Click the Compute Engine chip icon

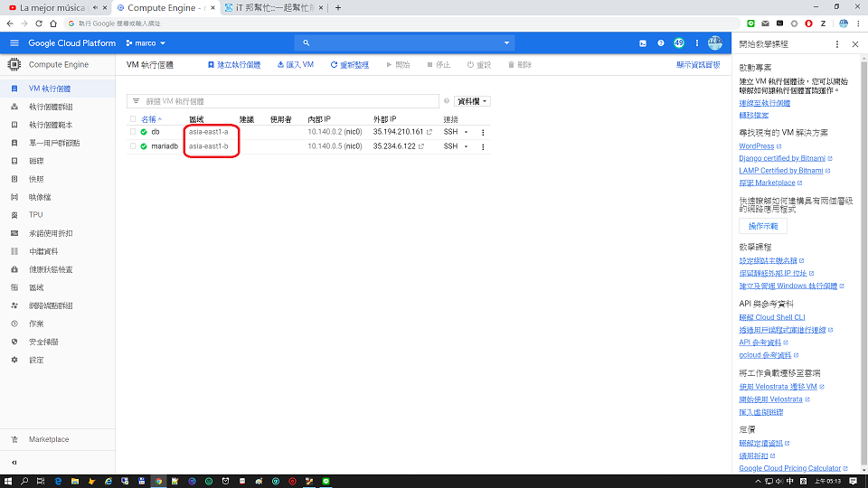14,65
